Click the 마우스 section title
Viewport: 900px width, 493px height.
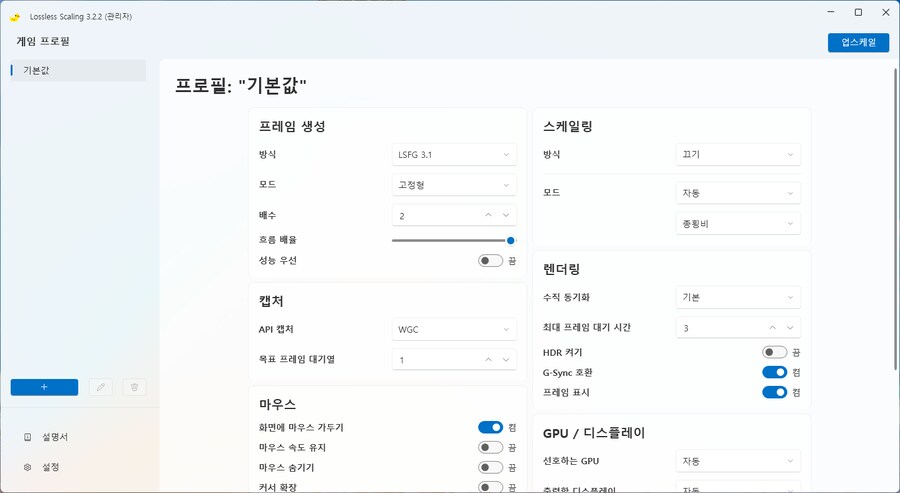pyautogui.click(x=277, y=405)
